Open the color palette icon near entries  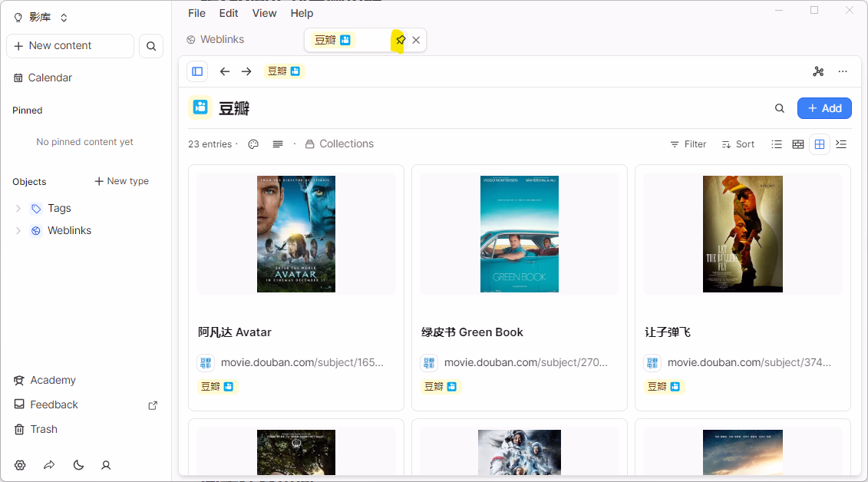click(253, 144)
